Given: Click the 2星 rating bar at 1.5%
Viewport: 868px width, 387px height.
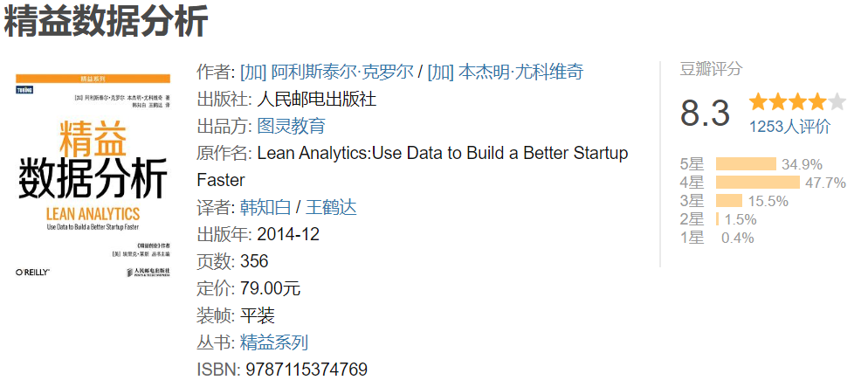Looking at the screenshot, I should [717, 218].
